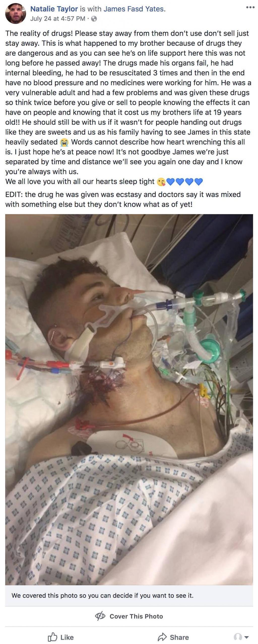Click the Like button label
Screen dimensions: 258x644
[x=67, y=637]
